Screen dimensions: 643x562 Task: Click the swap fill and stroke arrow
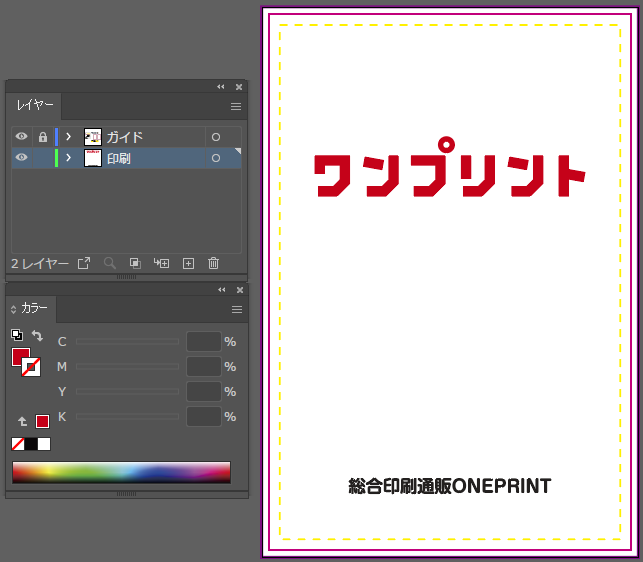[37, 336]
